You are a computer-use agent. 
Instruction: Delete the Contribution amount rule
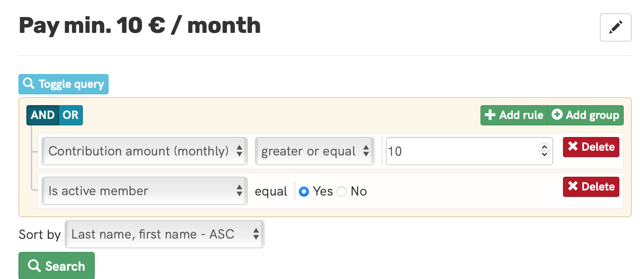point(591,147)
